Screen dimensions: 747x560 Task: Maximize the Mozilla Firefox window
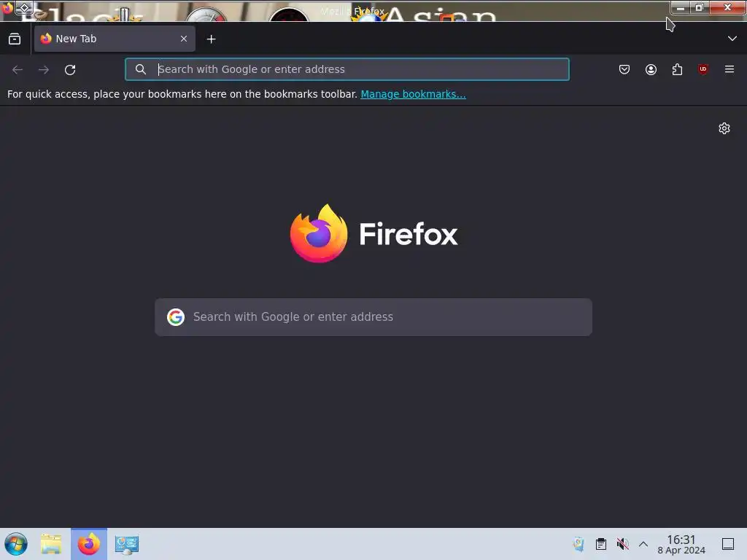click(x=700, y=7)
